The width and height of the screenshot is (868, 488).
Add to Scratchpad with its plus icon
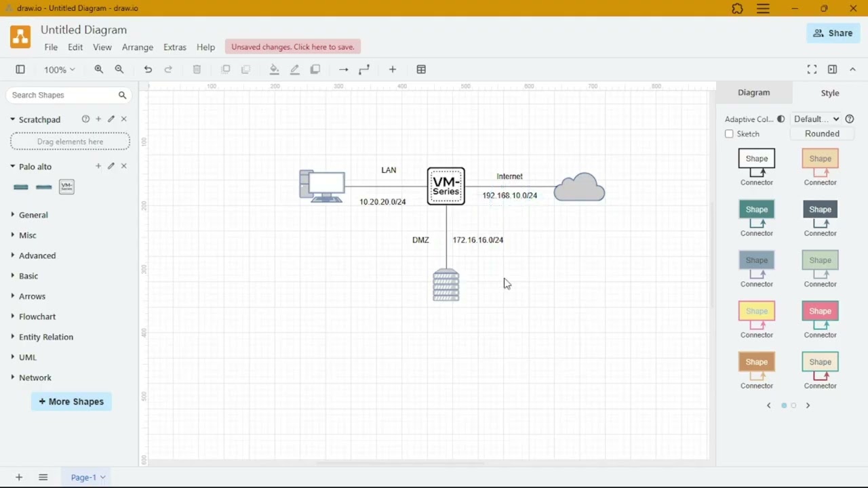click(x=98, y=119)
